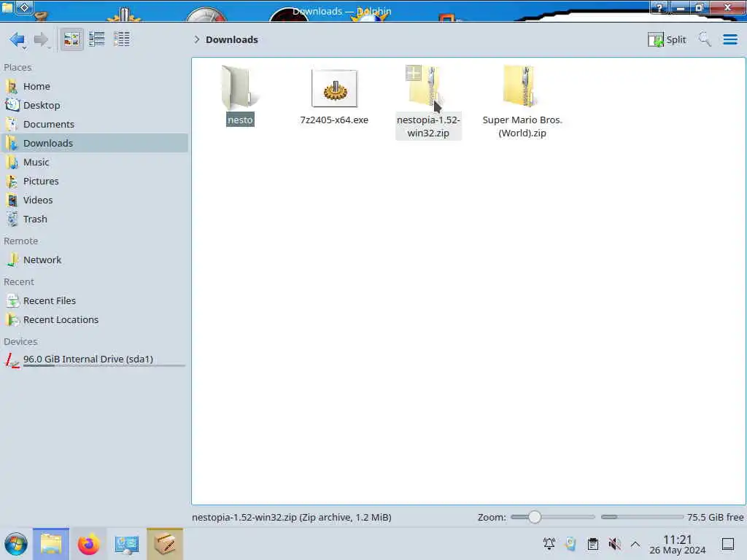Open Videos in Places

(x=94, y=201)
